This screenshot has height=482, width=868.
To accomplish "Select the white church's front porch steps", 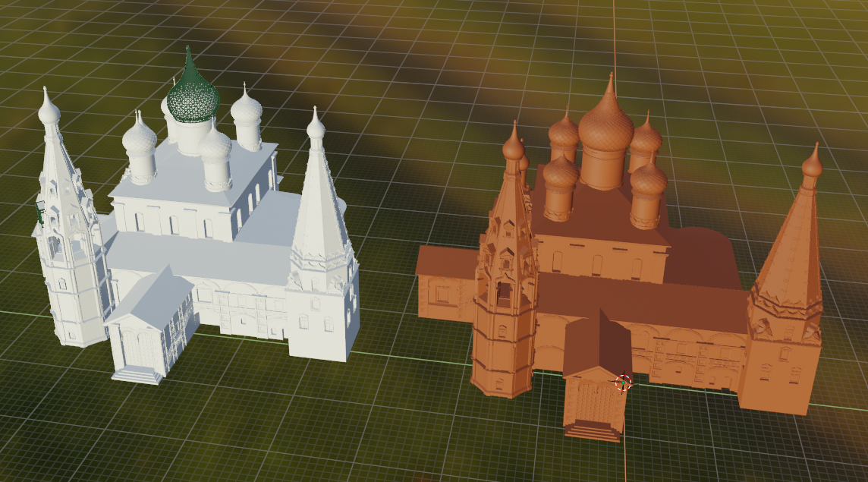I will tap(137, 374).
